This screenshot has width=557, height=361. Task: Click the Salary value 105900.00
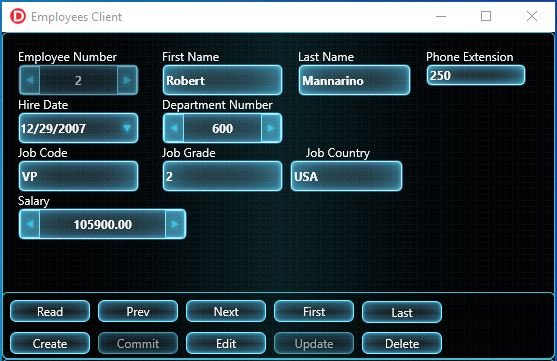(103, 225)
